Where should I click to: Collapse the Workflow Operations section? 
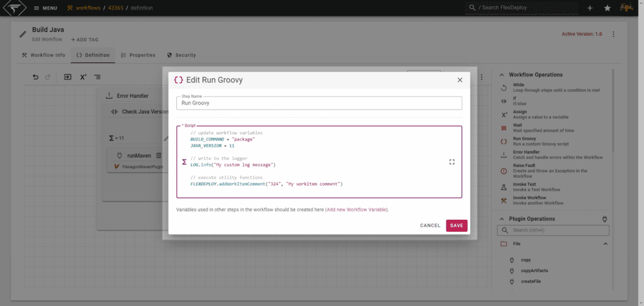pyautogui.click(x=501, y=75)
